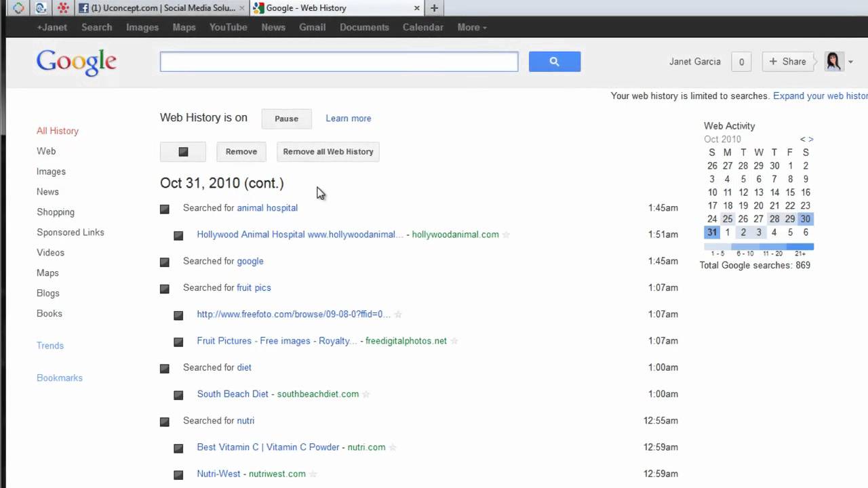Screen dimensions: 868x488
Task: Tick checkbox for 'animal hospital' search
Action: (165, 209)
